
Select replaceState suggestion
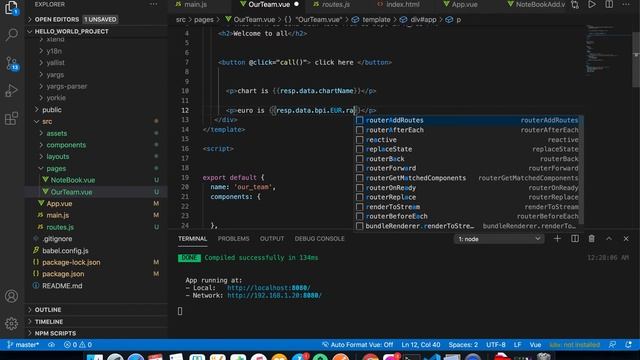coord(468,149)
